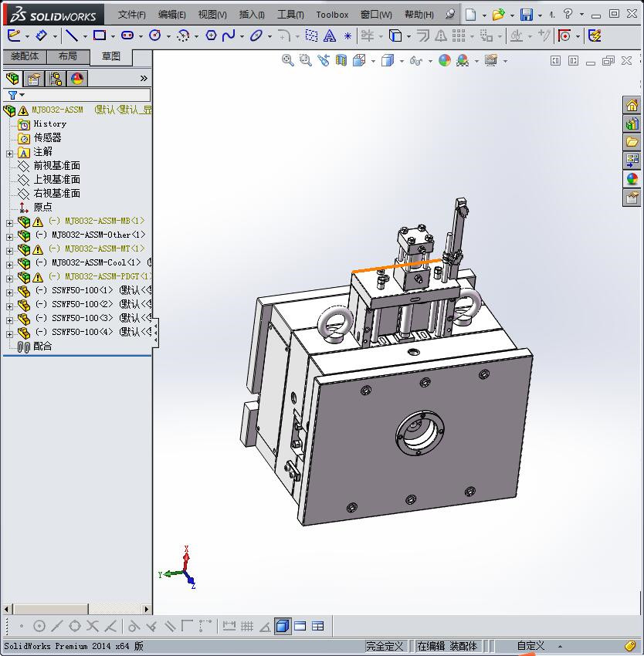Open the Toolbox menu
This screenshot has width=644, height=656.
click(332, 15)
